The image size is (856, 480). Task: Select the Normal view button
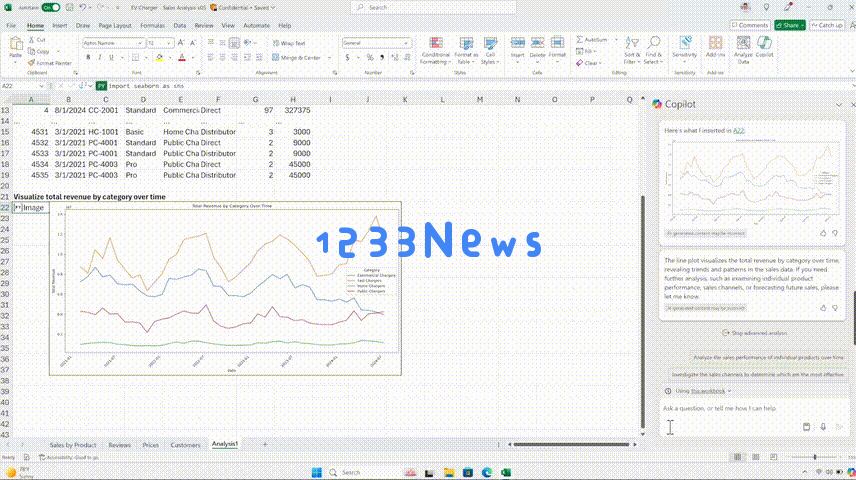pos(738,457)
